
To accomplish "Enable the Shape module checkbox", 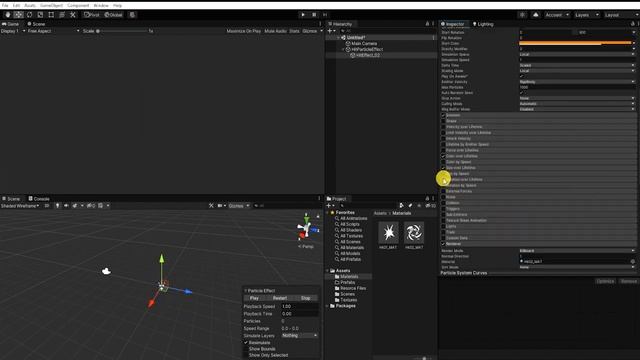I will pos(443,121).
